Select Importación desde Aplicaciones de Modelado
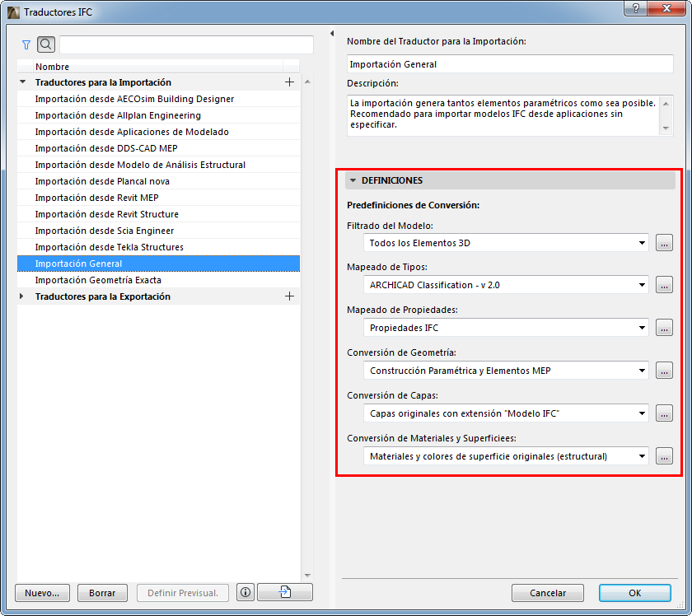The image size is (692, 616). coord(158,132)
